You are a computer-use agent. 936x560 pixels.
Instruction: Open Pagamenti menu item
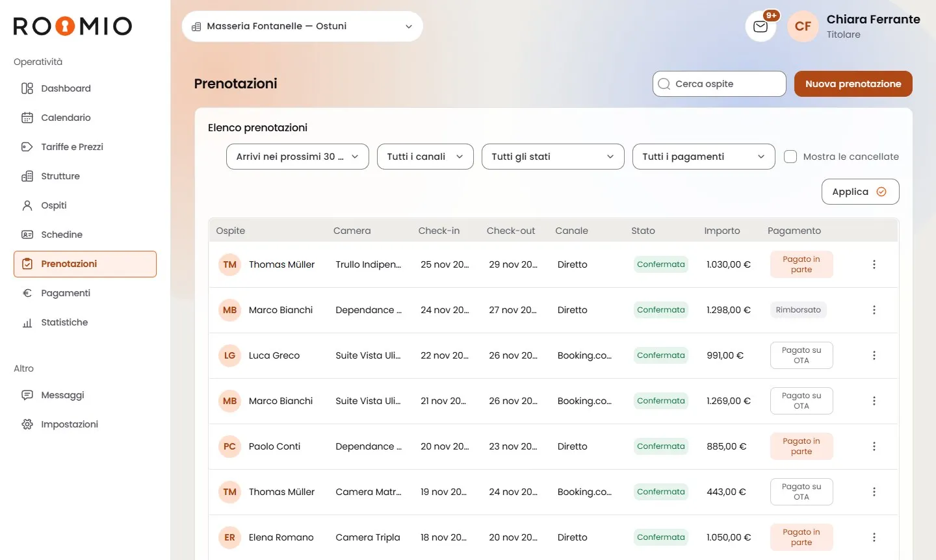85,293
